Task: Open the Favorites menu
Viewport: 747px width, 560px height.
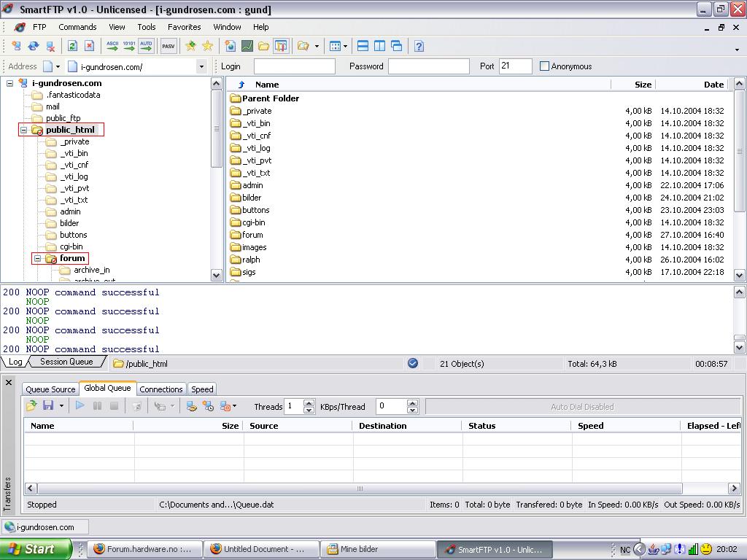Action: coord(185,27)
